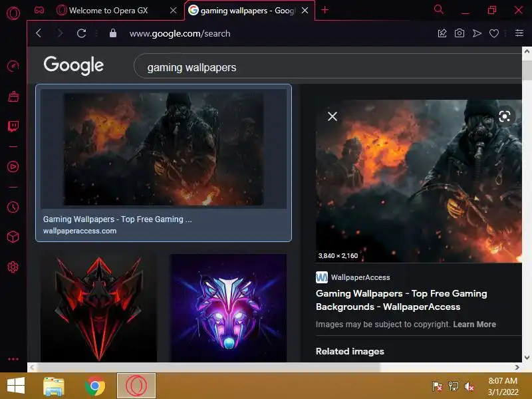
Task: Click the vertical scrollbar up arrow
Action: pyautogui.click(x=527, y=51)
